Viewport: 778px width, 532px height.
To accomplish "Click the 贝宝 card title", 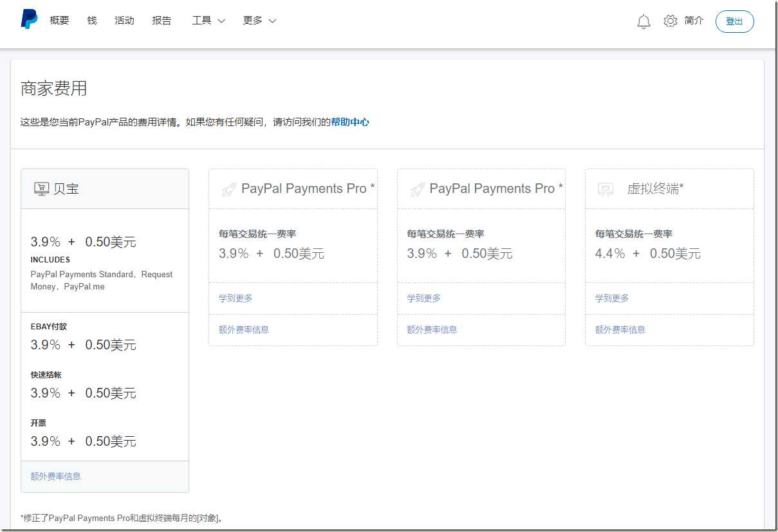I will (x=66, y=189).
